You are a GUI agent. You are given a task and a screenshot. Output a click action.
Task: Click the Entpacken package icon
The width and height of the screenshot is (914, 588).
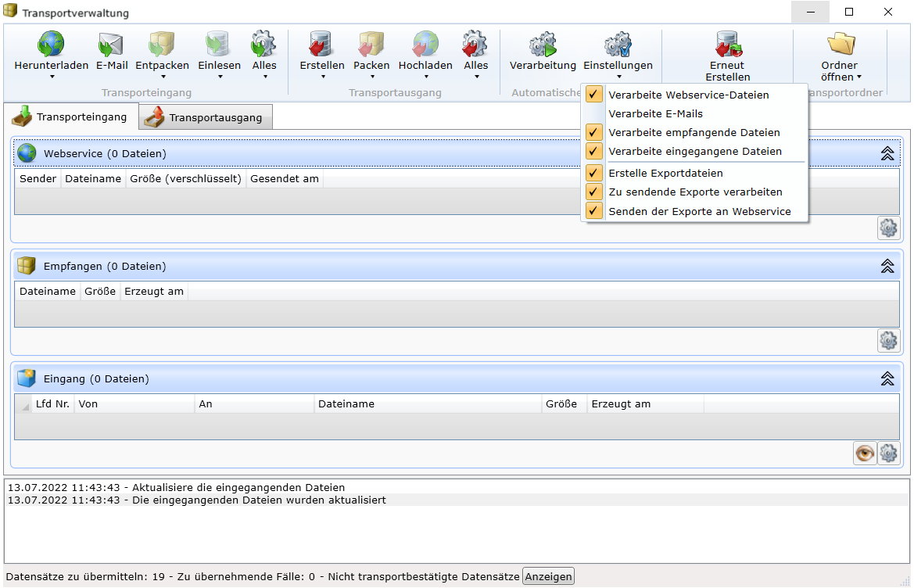pyautogui.click(x=162, y=44)
